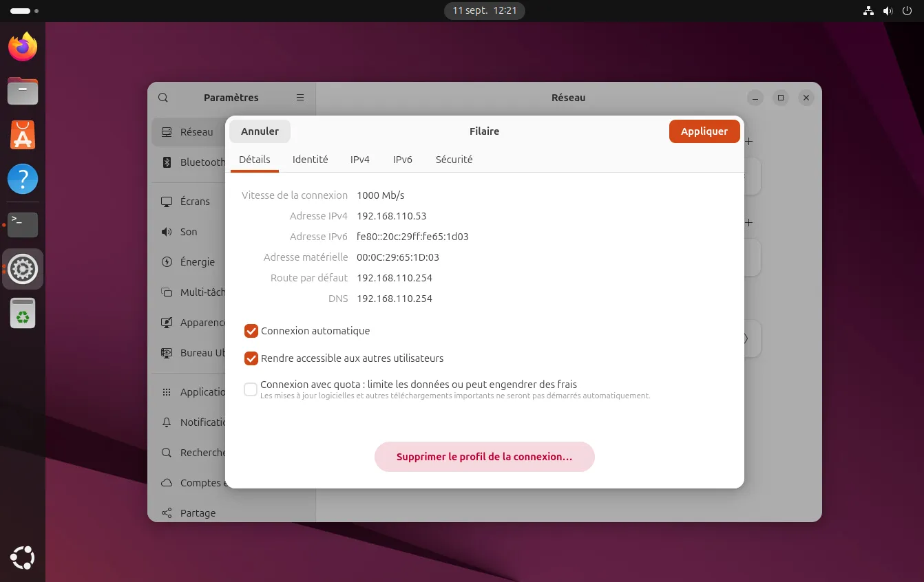Open Firefox from the dock
This screenshot has height=582, width=924.
tap(23, 47)
